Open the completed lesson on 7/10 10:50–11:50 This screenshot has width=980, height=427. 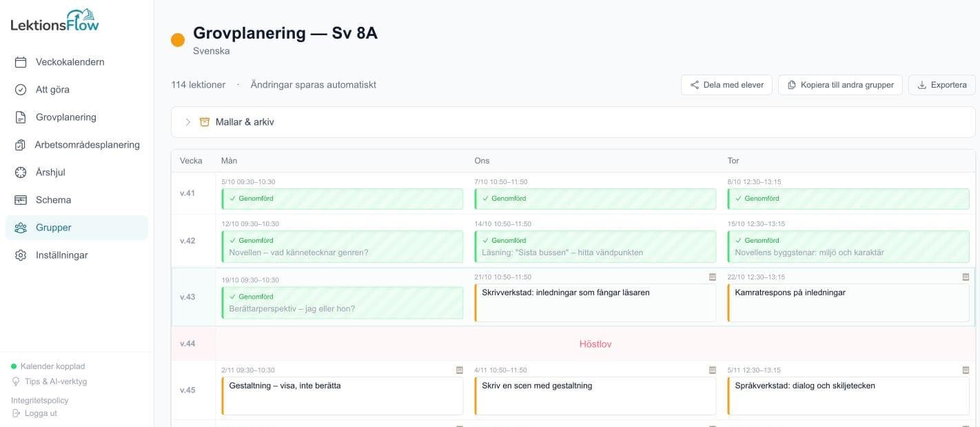click(x=595, y=199)
